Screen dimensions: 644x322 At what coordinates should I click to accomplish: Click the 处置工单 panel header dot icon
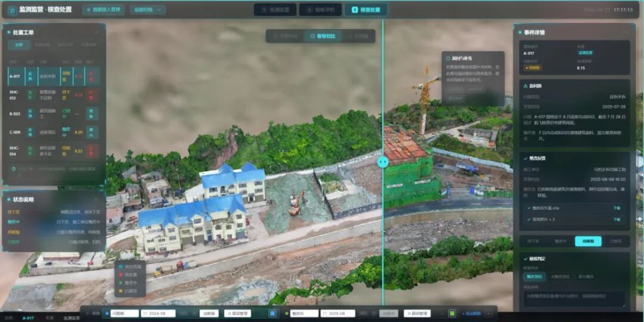9,32
